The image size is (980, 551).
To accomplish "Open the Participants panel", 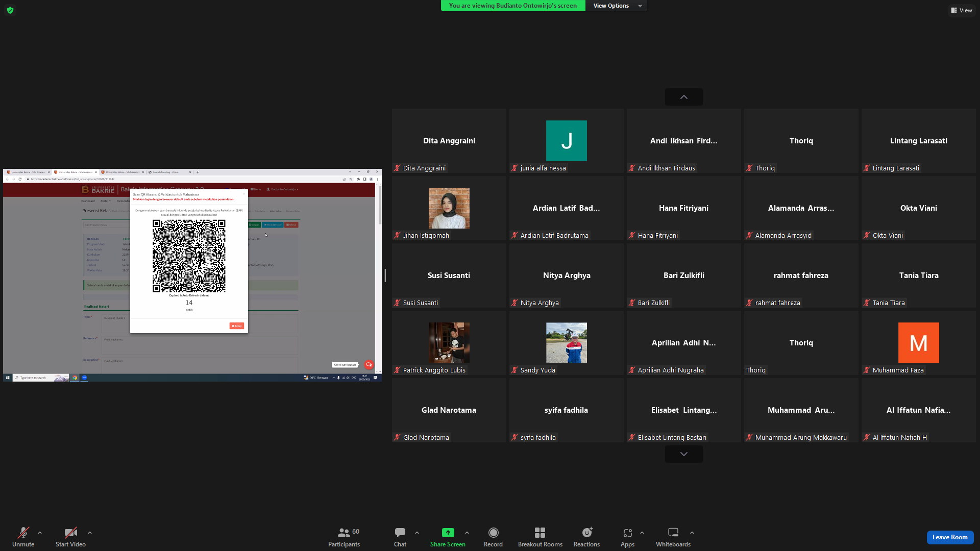I will (344, 537).
